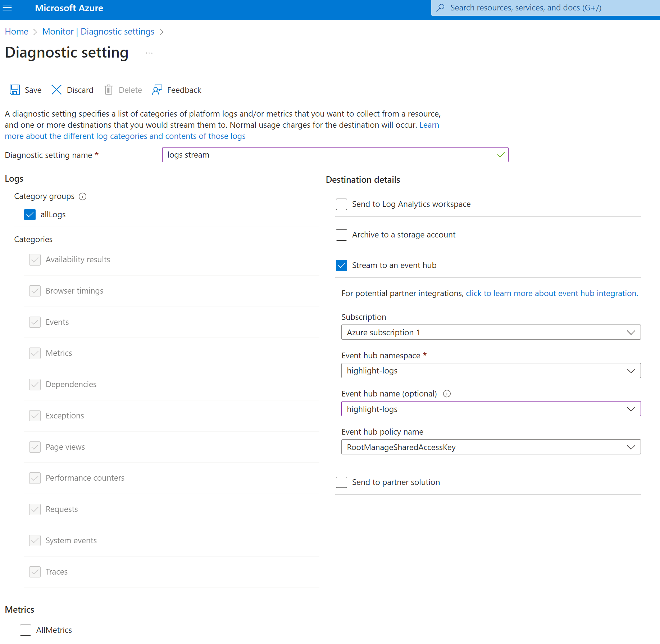660x644 pixels.
Task: Open the Event hub policy name dropdown
Action: tap(491, 447)
